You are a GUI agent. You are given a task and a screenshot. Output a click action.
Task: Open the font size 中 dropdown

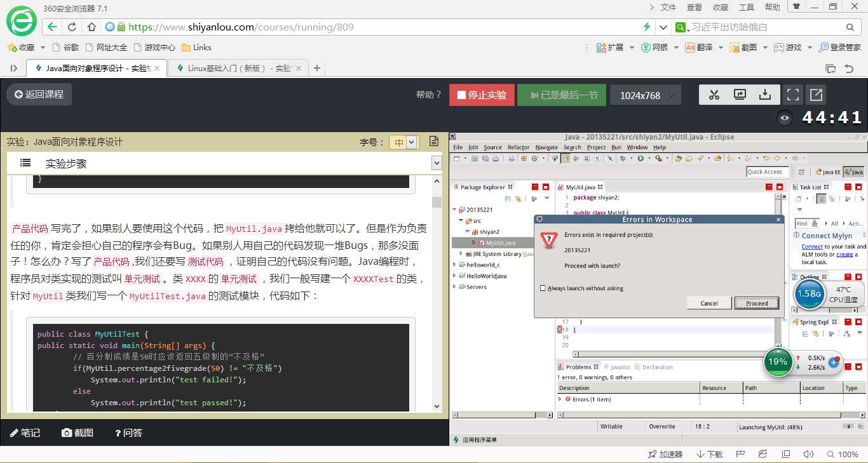pyautogui.click(x=404, y=142)
